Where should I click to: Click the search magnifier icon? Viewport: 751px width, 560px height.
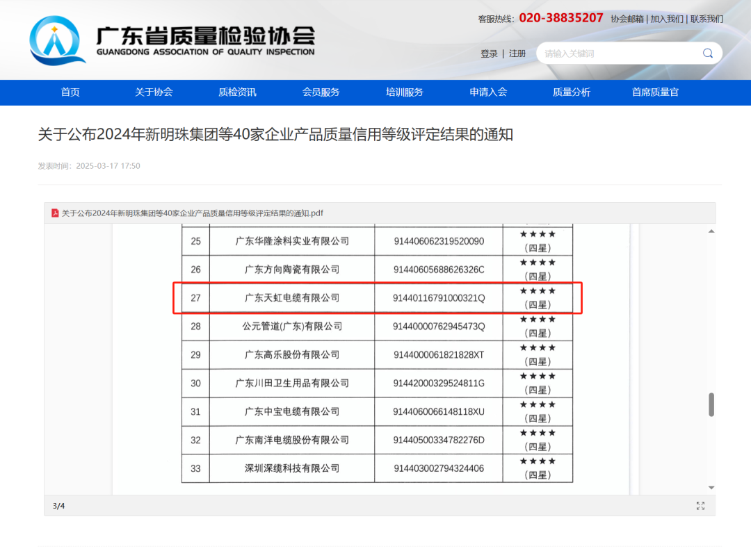tap(707, 53)
